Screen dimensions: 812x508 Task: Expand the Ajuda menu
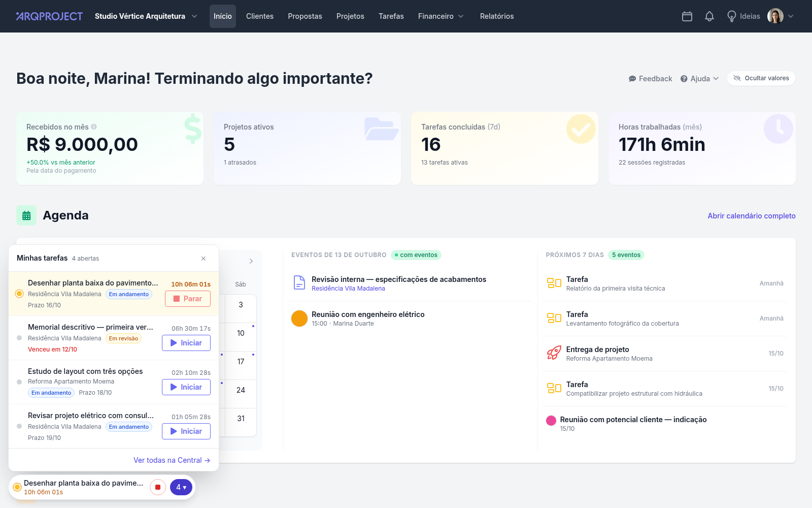[x=700, y=79]
